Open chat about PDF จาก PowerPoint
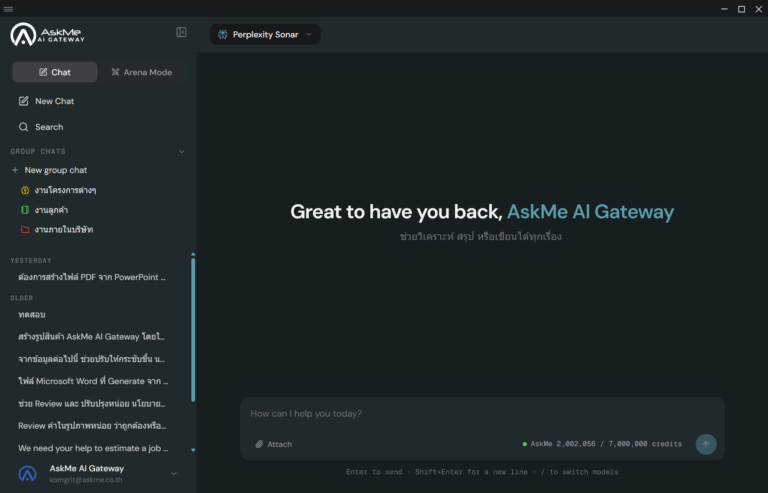 (x=92, y=277)
